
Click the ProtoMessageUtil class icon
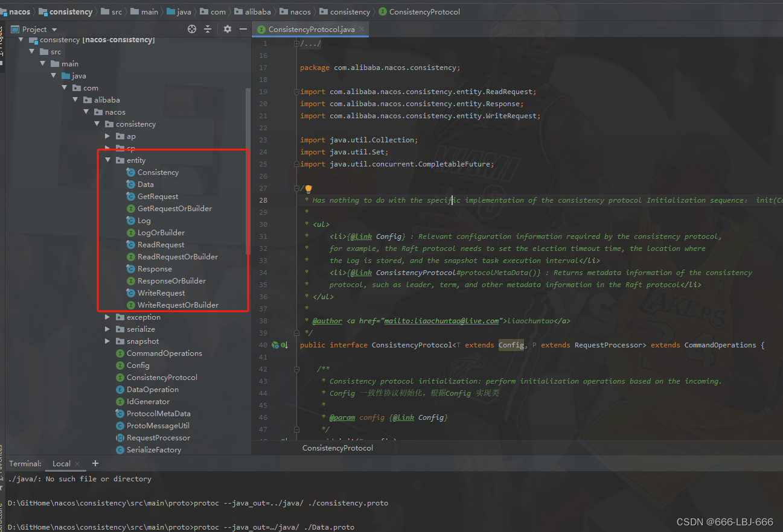pos(120,426)
